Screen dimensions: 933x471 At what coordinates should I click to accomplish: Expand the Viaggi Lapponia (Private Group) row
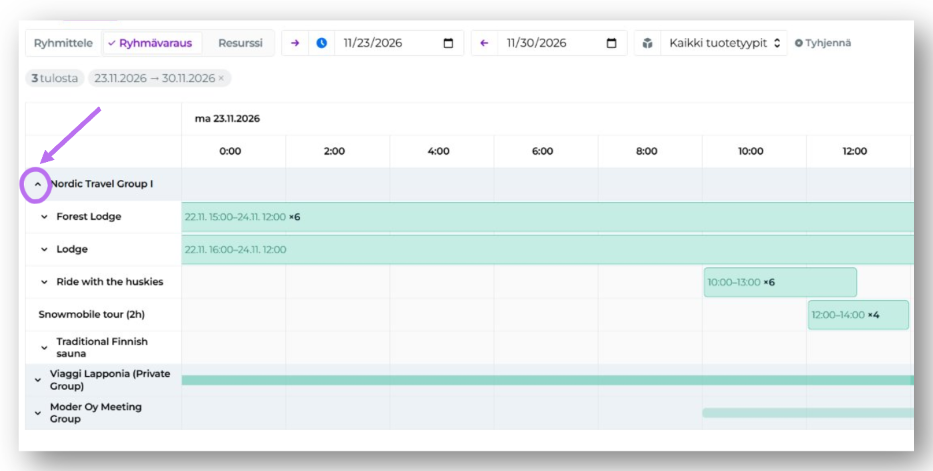37,380
